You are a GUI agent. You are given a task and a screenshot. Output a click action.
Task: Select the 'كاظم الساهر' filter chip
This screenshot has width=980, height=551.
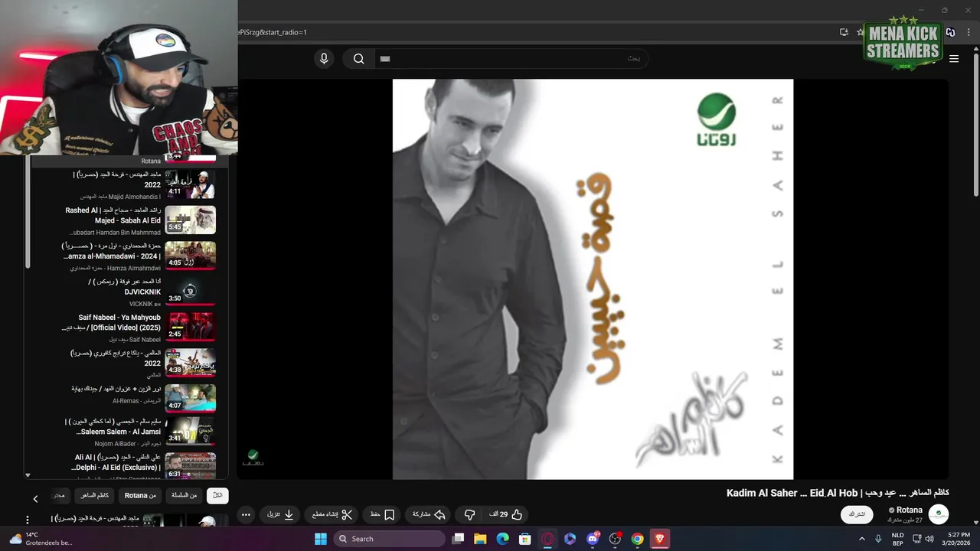coord(95,496)
